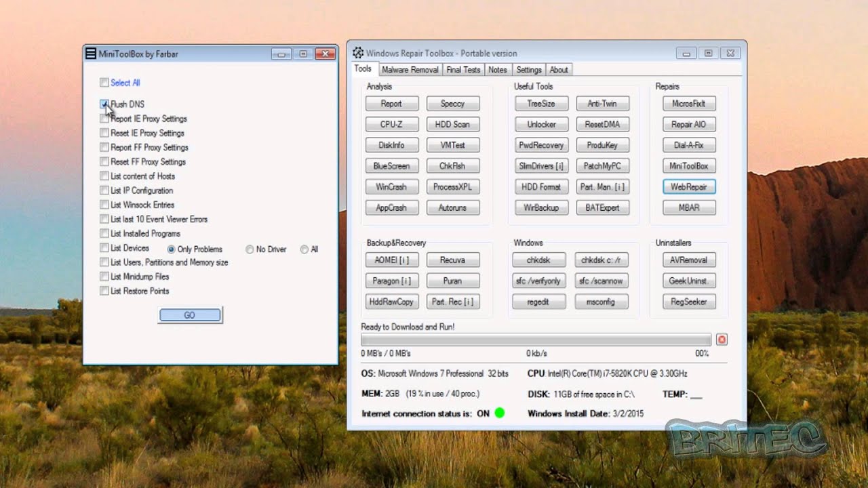Click the gear icon in Windows Repair Toolbox title

click(x=358, y=53)
